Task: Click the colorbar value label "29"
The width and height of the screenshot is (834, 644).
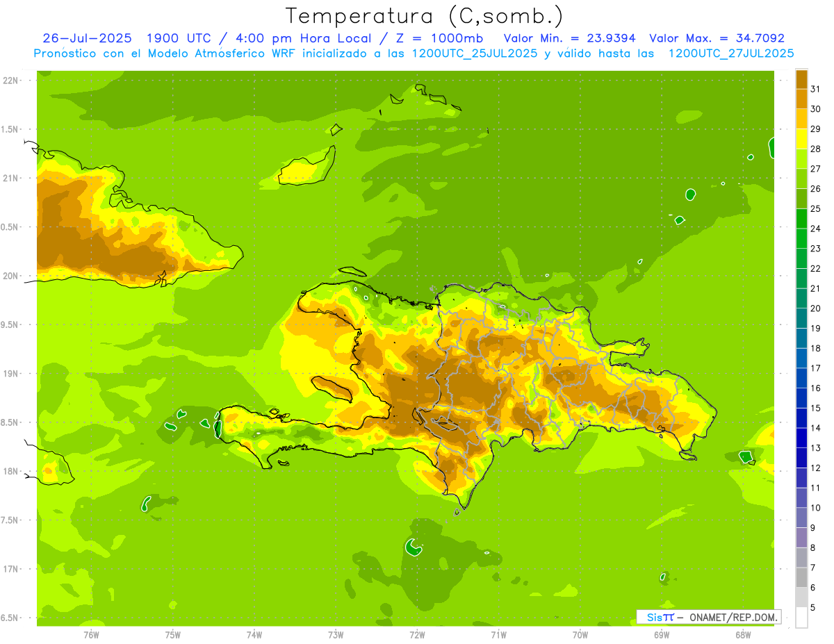Action: pyautogui.click(x=816, y=129)
